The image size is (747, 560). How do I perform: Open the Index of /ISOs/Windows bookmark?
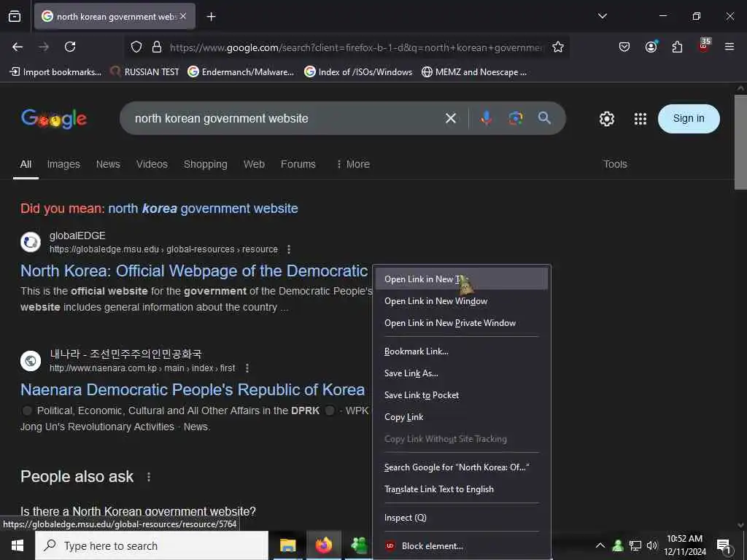click(x=358, y=72)
